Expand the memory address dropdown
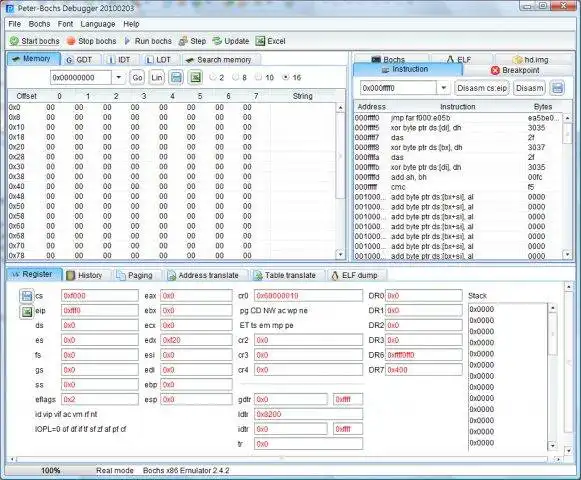The height and width of the screenshot is (480, 581). [119, 77]
